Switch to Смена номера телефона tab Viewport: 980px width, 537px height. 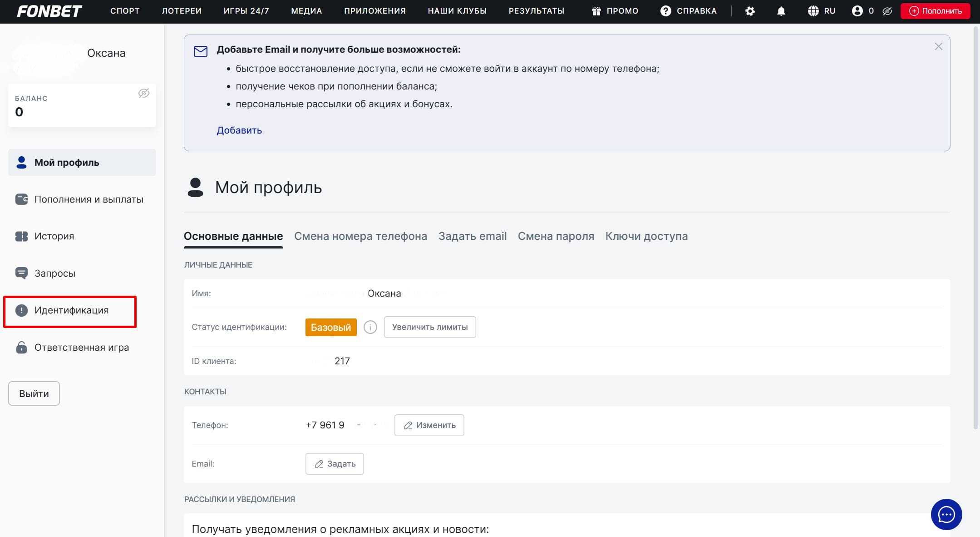360,236
